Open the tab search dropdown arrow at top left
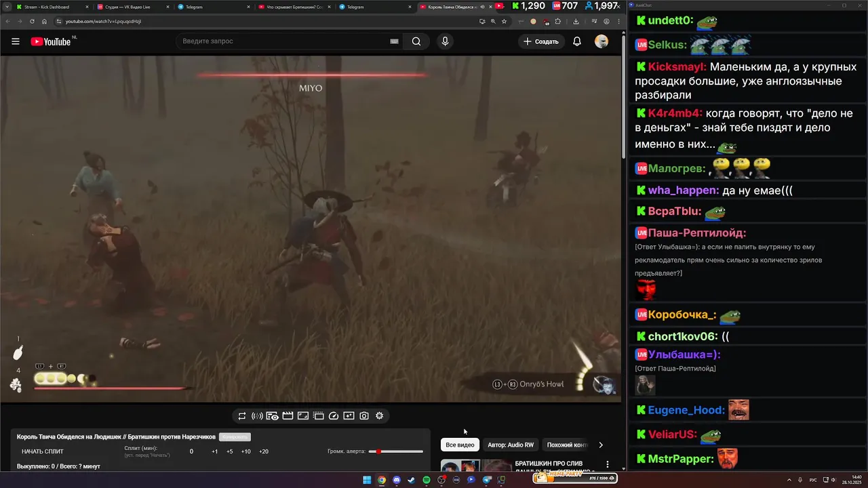This screenshot has width=868, height=488. (x=5, y=7)
